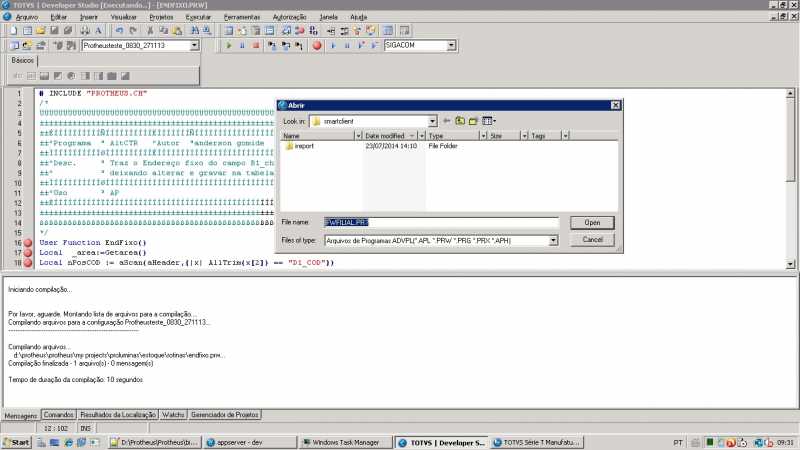
Task: Click the back arrow in Abrir dialog
Action: coord(446,121)
